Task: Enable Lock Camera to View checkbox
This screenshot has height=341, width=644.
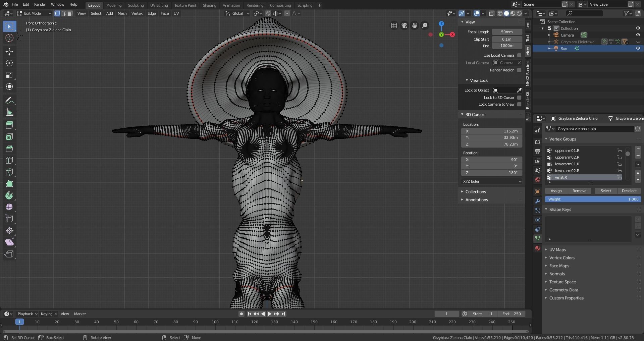Action: [519, 104]
